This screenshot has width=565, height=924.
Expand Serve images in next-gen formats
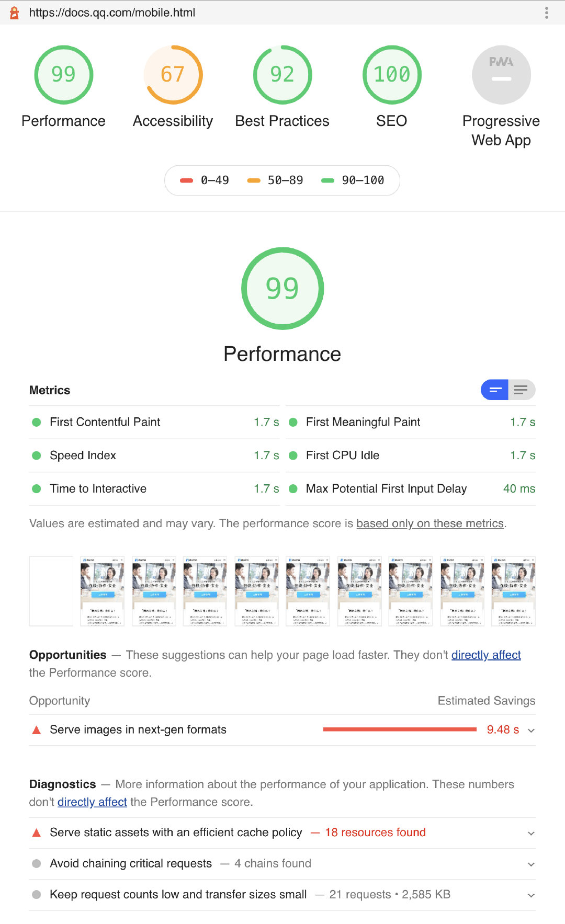282,730
